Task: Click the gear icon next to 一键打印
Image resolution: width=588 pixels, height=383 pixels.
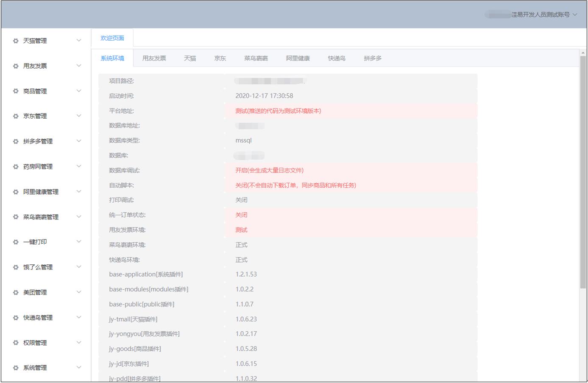Action: coord(16,242)
